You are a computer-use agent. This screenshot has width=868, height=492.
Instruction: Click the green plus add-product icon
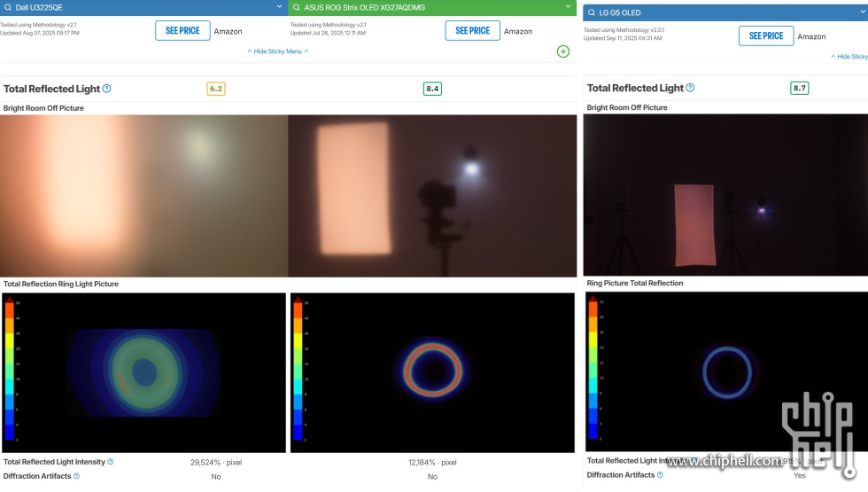[563, 51]
